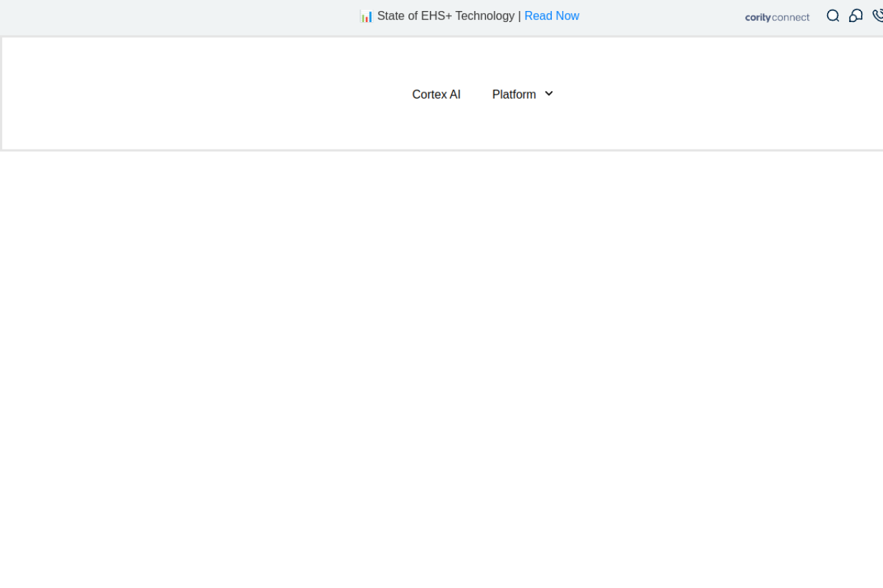Expand the Platform dropdown chevron
The width and height of the screenshot is (883, 588).
point(548,94)
